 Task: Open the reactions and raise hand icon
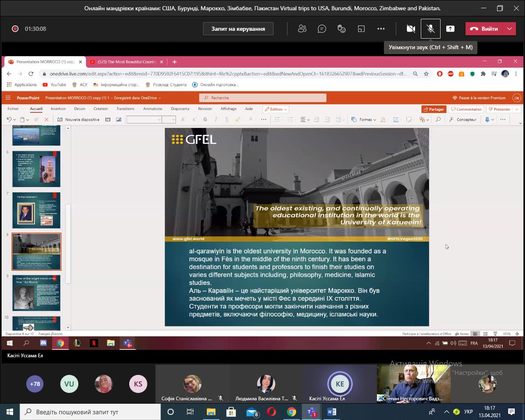tap(341, 29)
